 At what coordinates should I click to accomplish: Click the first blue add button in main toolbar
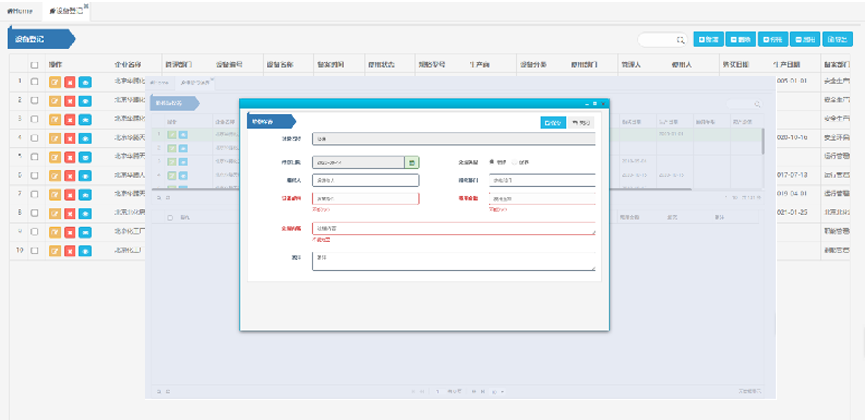708,40
